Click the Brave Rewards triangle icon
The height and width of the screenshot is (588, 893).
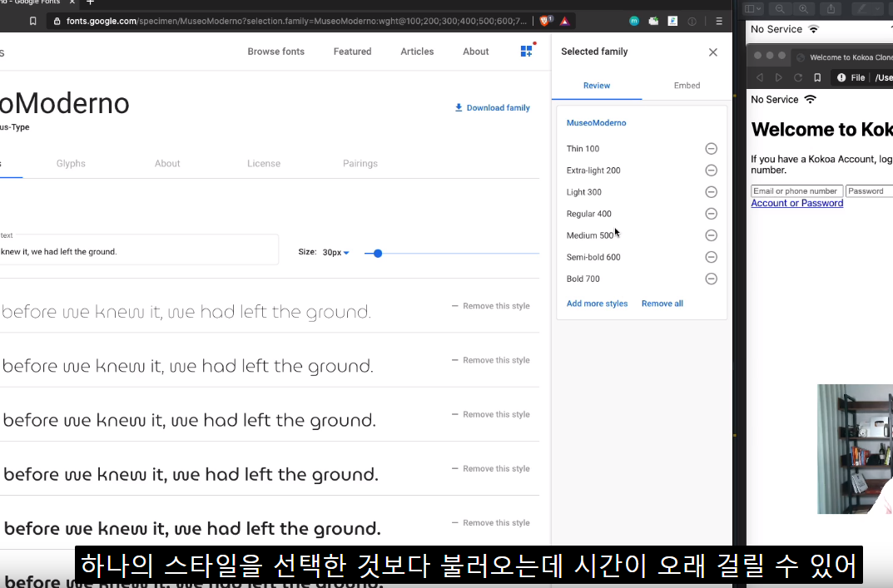click(564, 21)
